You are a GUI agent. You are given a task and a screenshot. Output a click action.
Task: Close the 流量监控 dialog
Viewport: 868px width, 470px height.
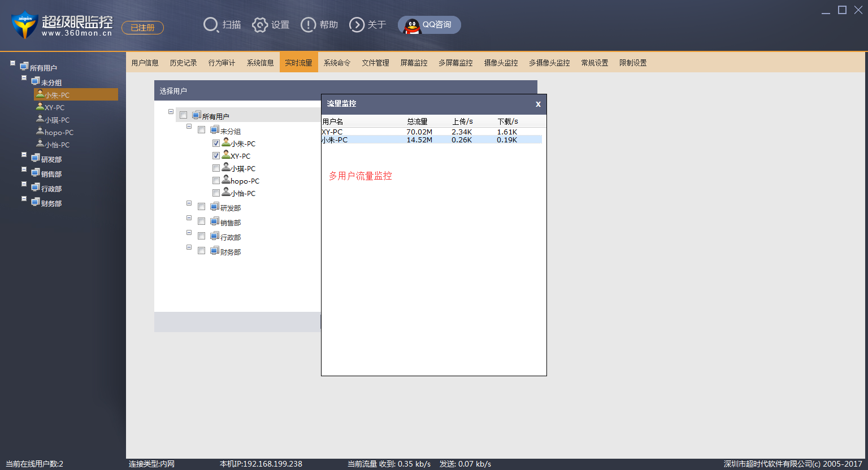538,104
